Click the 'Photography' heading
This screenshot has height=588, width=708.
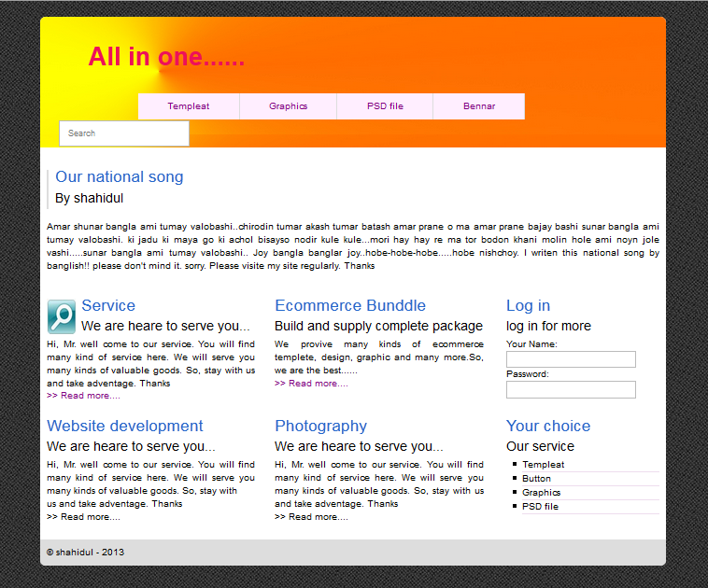point(321,426)
